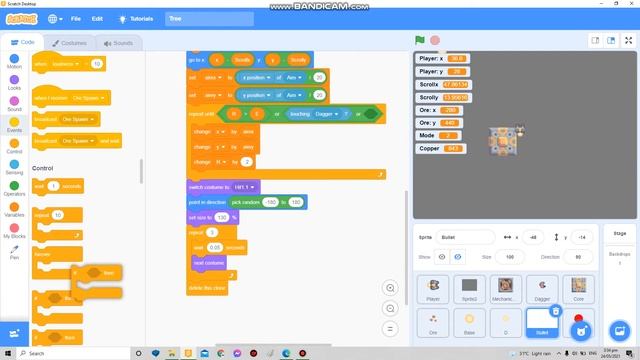Select the Control block category
Image resolution: width=640 pixels, height=360 pixels.
click(x=14, y=147)
